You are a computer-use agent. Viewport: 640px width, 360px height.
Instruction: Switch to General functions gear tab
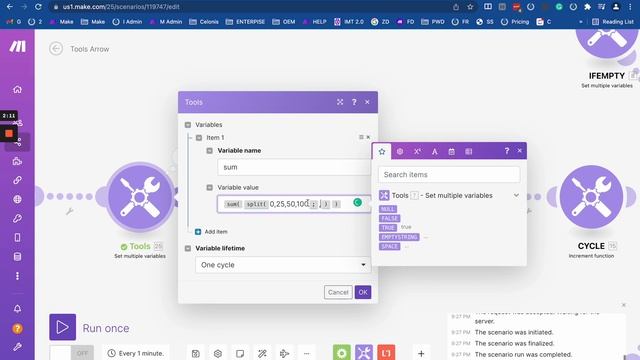pos(400,151)
